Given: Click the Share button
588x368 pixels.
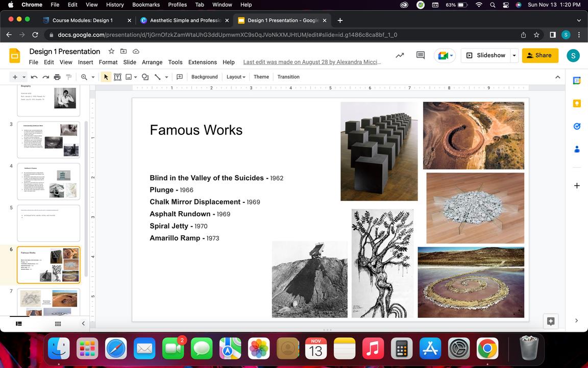Looking at the screenshot, I should (540, 55).
